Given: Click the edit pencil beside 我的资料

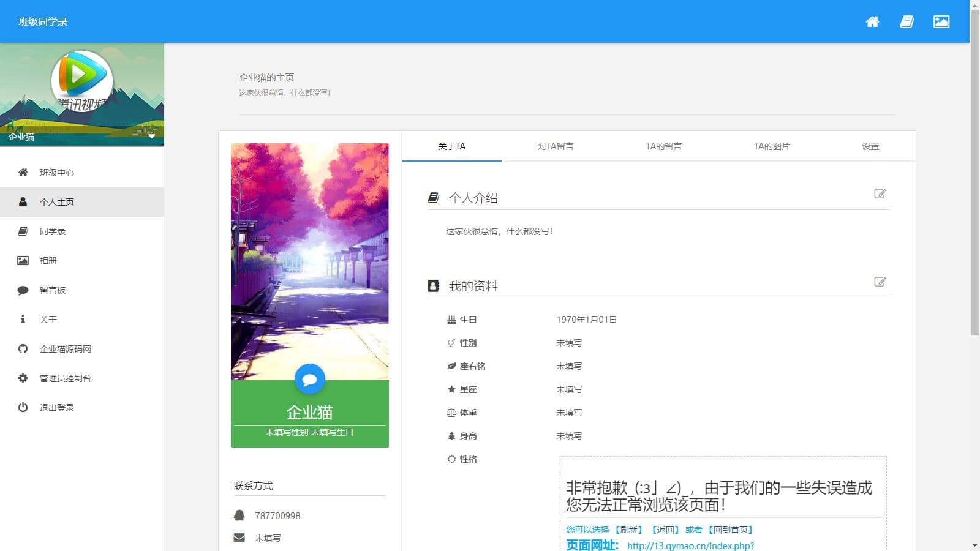Looking at the screenshot, I should pyautogui.click(x=881, y=282).
